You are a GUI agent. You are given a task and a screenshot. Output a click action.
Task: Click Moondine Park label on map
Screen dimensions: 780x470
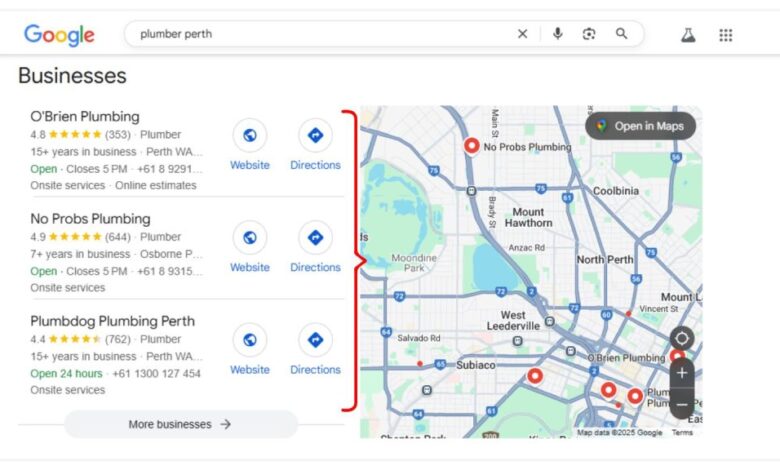tap(414, 263)
